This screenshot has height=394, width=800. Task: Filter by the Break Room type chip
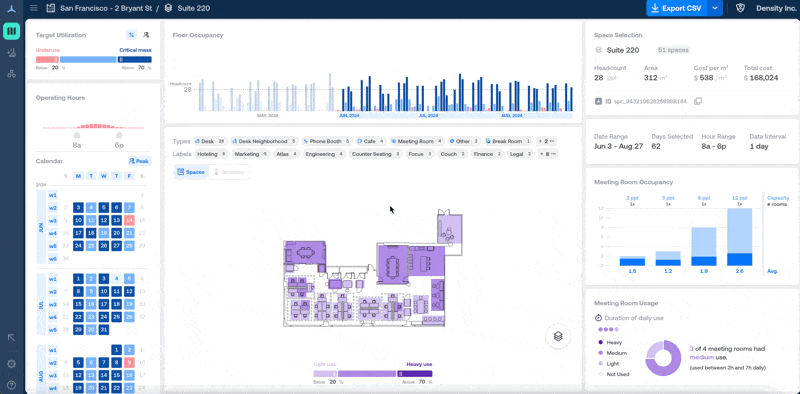tap(509, 141)
